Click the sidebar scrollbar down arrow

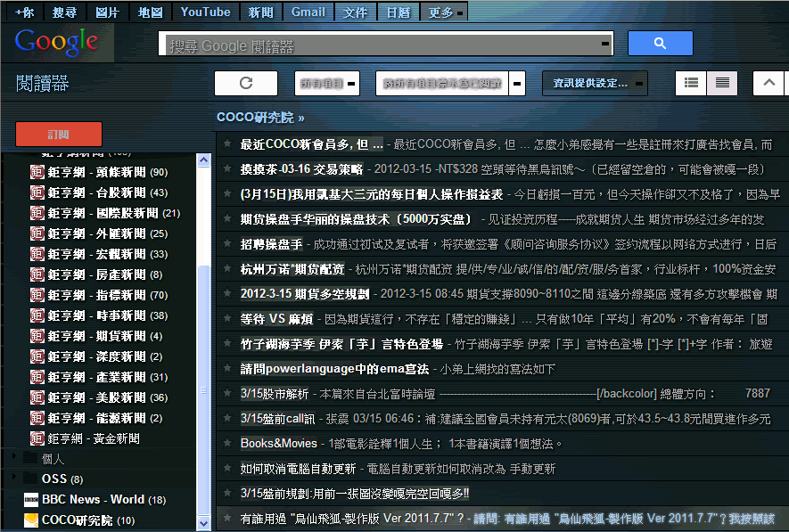coord(203,523)
